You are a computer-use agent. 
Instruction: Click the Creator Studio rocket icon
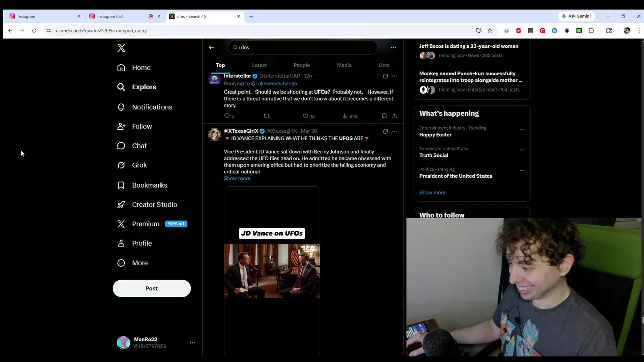(121, 205)
